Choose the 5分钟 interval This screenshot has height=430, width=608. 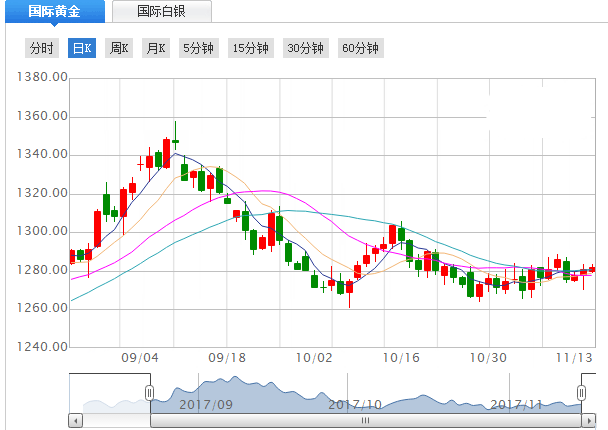point(198,48)
